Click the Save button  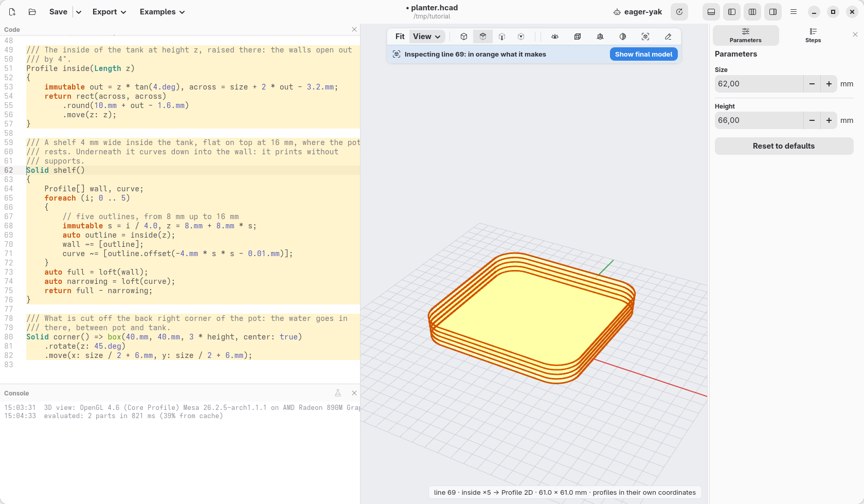(x=59, y=12)
